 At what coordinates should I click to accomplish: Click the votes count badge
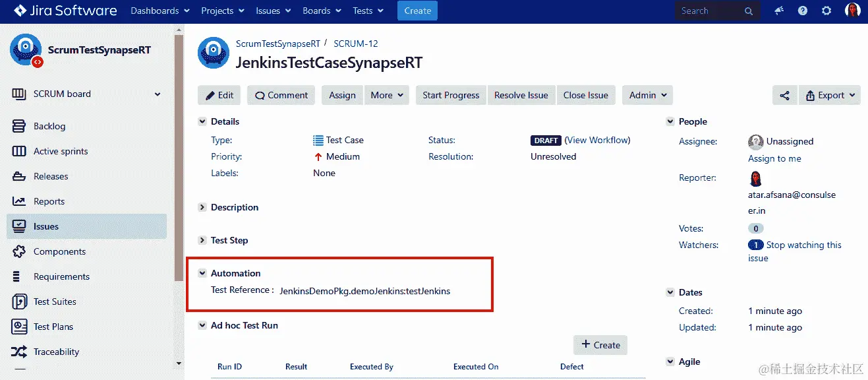755,228
